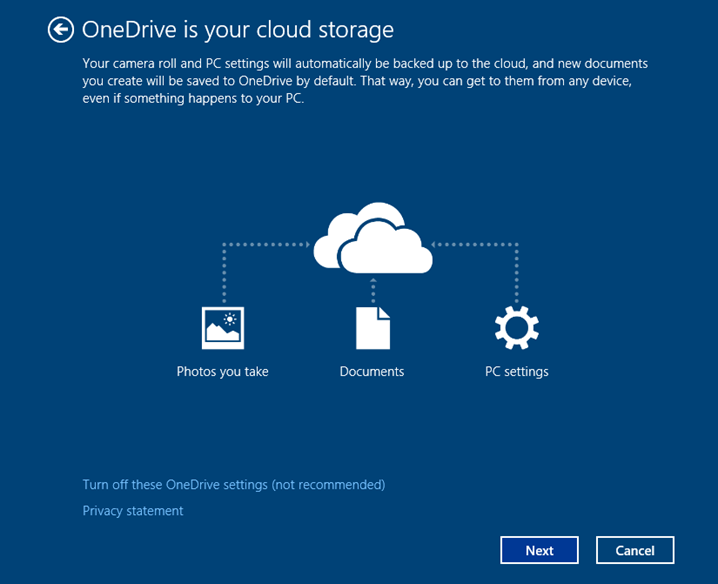Click the PC settings gear icon
Image resolution: width=718 pixels, height=584 pixels.
(x=516, y=327)
